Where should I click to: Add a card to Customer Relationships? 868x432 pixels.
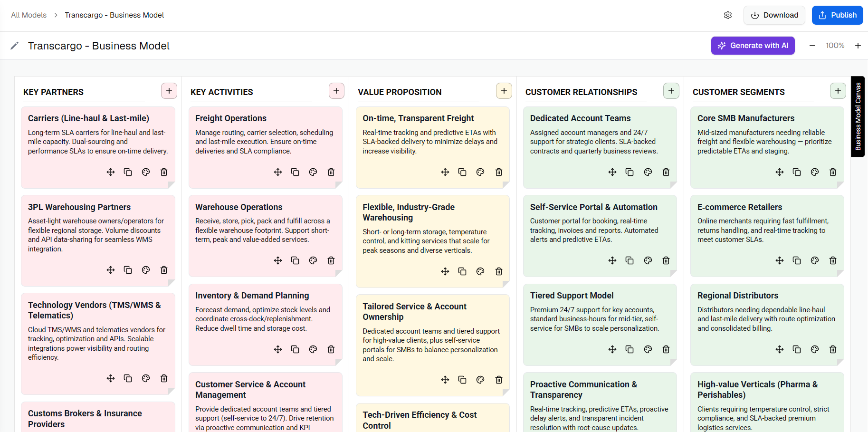[x=671, y=91]
